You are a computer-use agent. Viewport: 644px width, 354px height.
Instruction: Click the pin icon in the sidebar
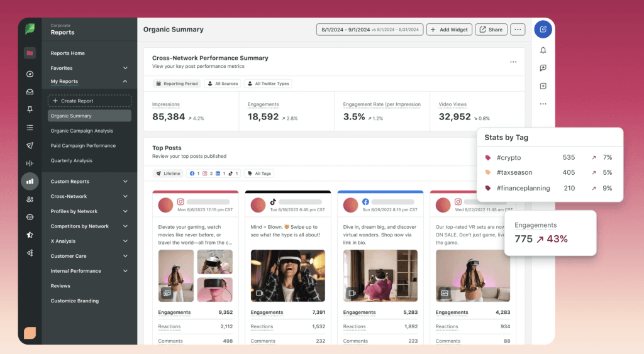tap(30, 109)
